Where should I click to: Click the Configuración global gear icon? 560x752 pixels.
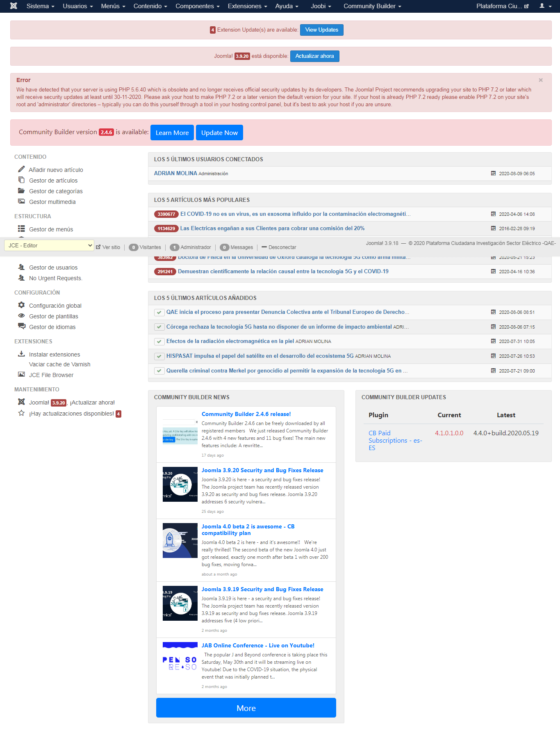pos(21,305)
